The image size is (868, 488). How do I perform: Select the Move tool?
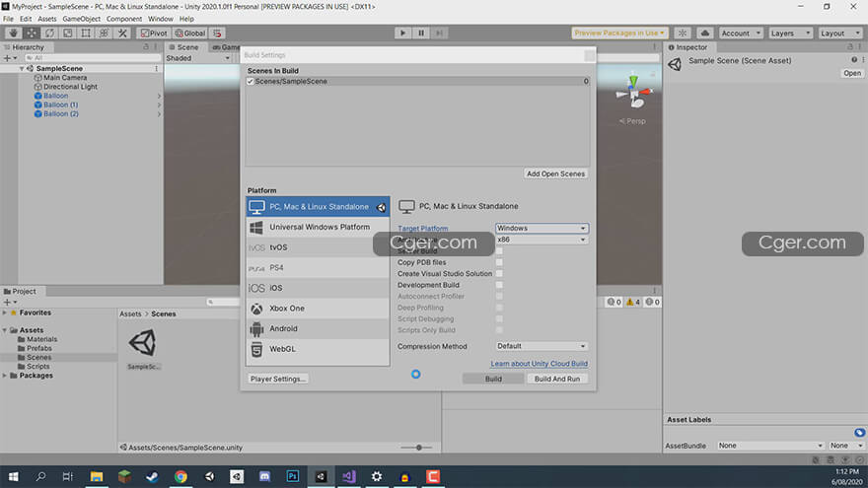(x=32, y=34)
